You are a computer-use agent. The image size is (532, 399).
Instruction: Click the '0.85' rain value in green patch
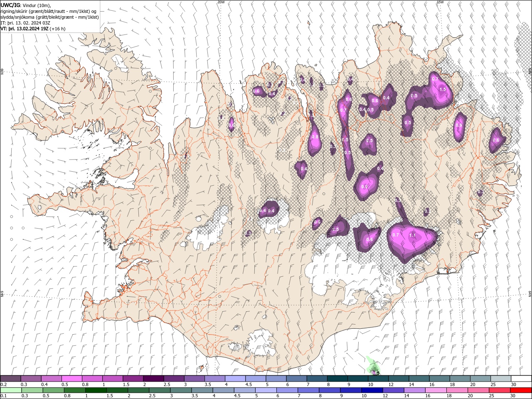pyautogui.click(x=375, y=373)
